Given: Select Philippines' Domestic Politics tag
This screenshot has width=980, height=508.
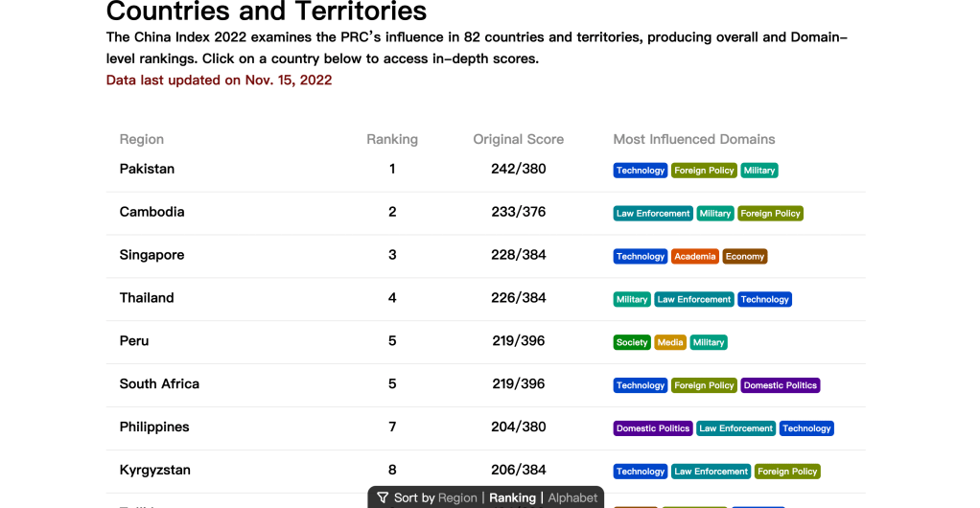Looking at the screenshot, I should [653, 428].
